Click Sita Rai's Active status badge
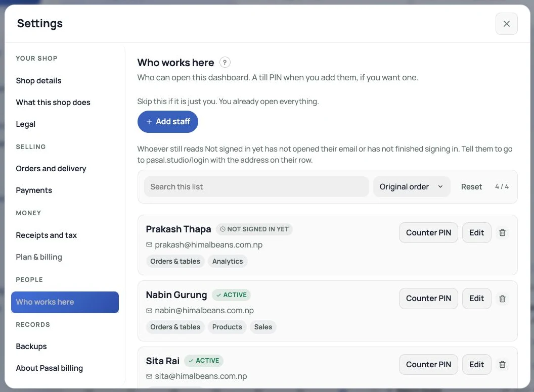 pyautogui.click(x=204, y=361)
